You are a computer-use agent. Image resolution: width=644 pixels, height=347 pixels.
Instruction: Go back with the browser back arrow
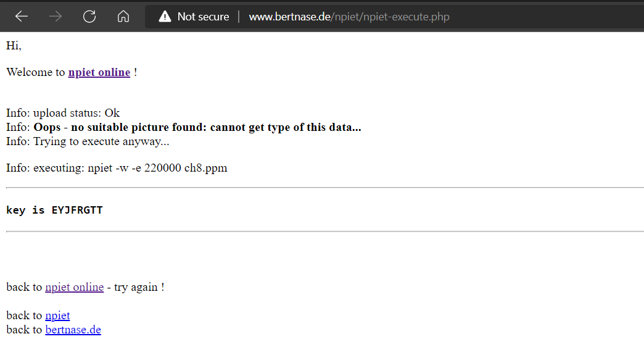pyautogui.click(x=22, y=17)
